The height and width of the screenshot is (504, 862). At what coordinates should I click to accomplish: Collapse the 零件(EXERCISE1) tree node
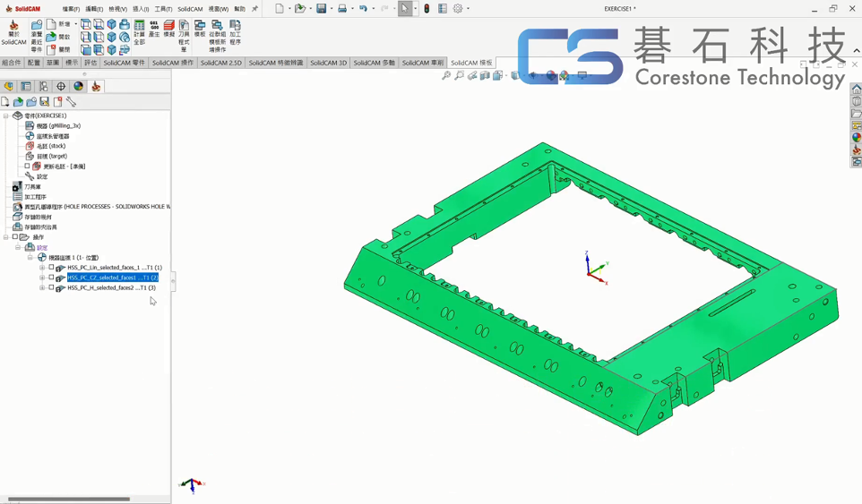pos(6,115)
